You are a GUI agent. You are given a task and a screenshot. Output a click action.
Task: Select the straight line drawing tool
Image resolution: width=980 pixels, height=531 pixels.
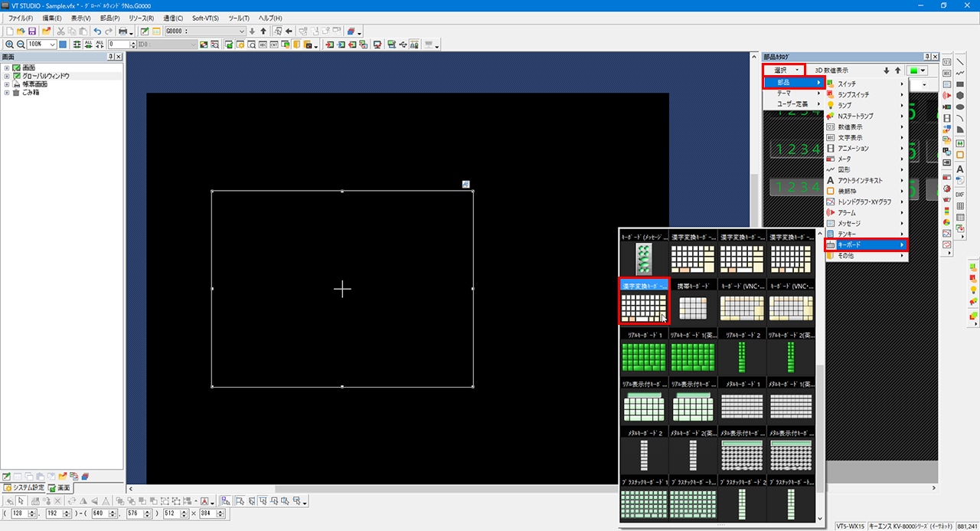pyautogui.click(x=960, y=62)
